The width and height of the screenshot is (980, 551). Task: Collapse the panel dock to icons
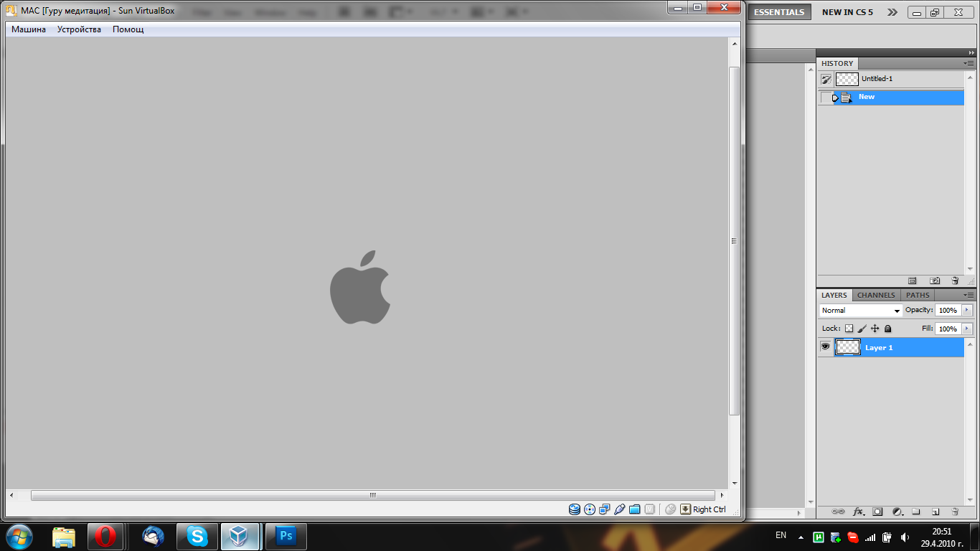click(x=971, y=52)
